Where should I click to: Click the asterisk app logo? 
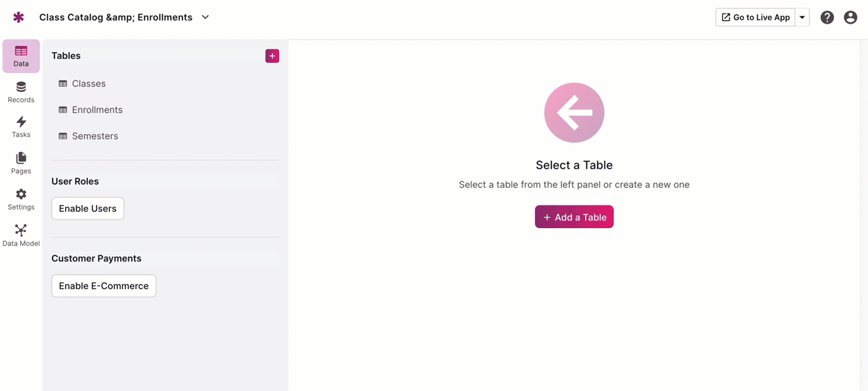click(18, 17)
